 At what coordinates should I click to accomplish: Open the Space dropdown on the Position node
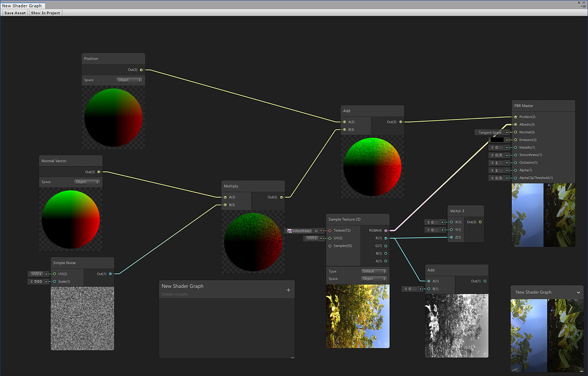[x=129, y=80]
